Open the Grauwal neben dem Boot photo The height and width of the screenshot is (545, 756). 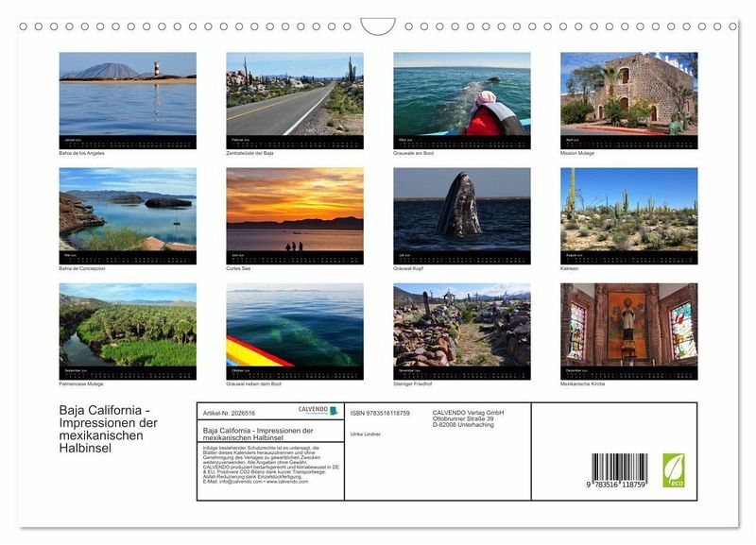point(295,325)
